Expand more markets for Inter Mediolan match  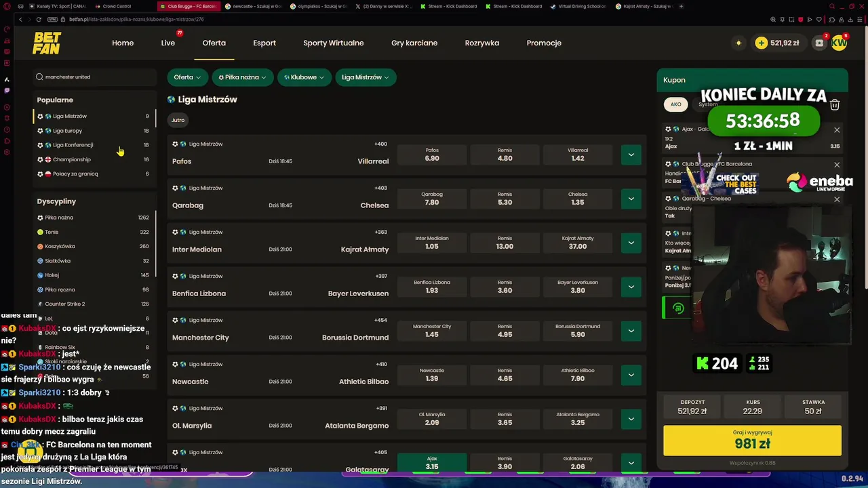631,243
